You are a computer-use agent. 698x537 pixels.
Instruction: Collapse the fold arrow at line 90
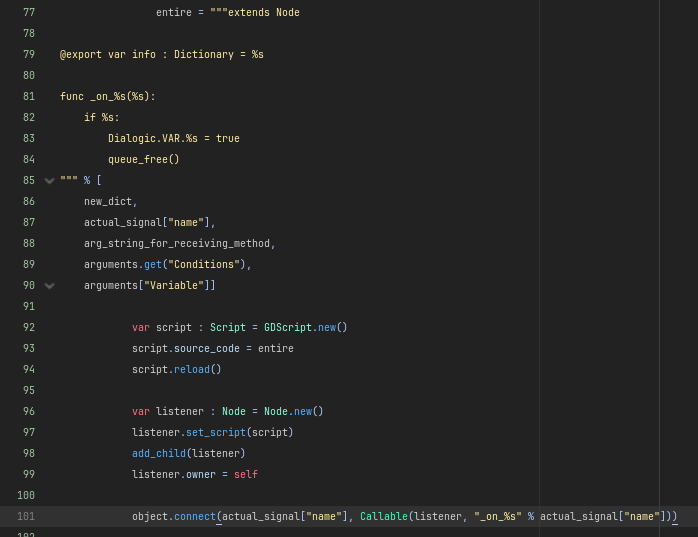click(x=49, y=285)
